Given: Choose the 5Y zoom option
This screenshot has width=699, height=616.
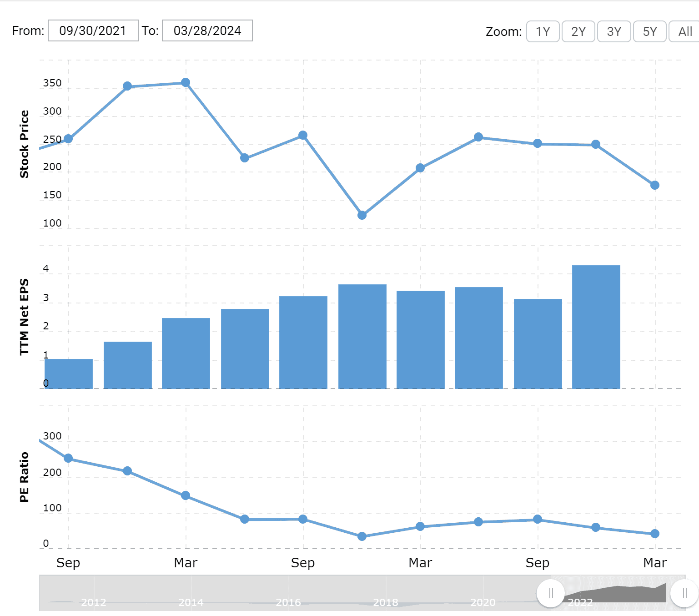Looking at the screenshot, I should point(649,31).
